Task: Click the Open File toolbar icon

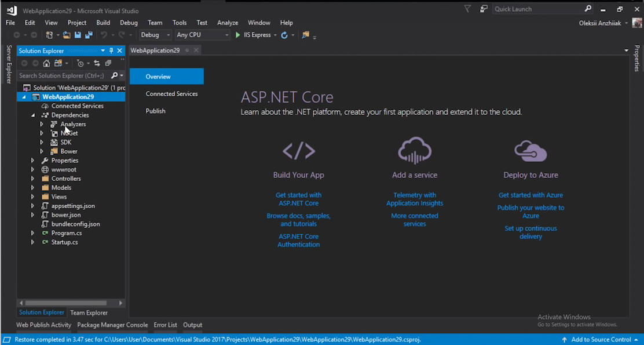Action: [67, 35]
